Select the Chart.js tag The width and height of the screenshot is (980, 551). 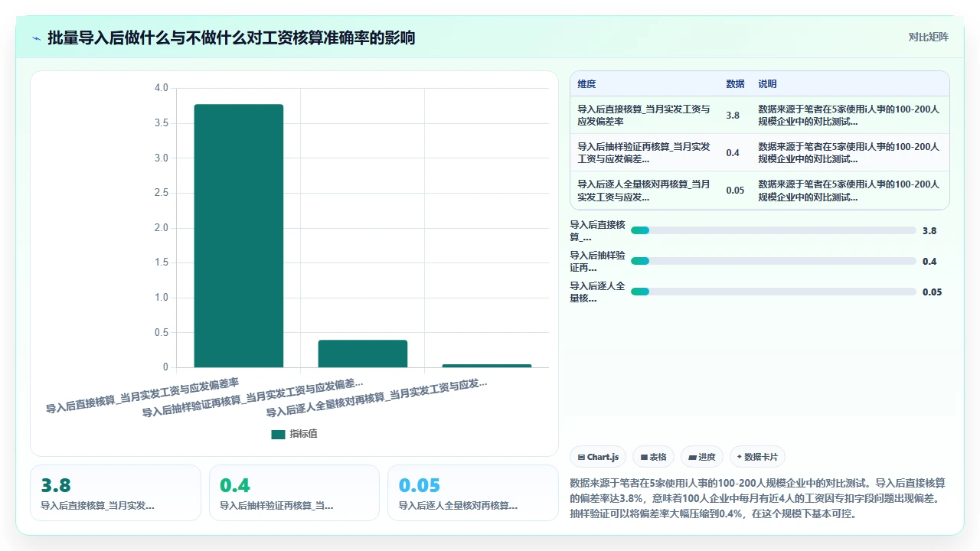coord(598,457)
